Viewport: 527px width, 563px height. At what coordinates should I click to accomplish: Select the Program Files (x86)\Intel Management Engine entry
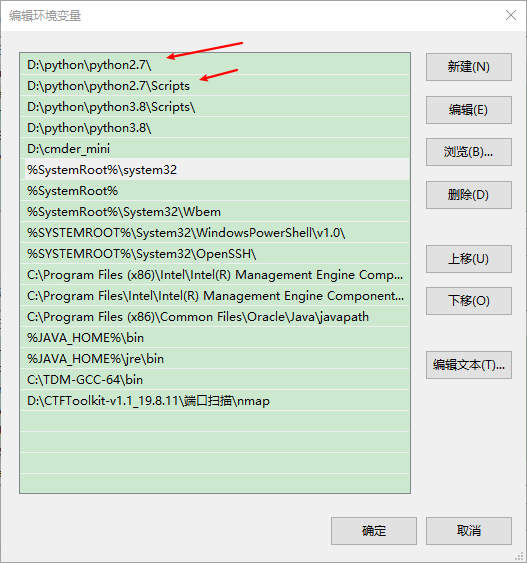pyautogui.click(x=215, y=275)
